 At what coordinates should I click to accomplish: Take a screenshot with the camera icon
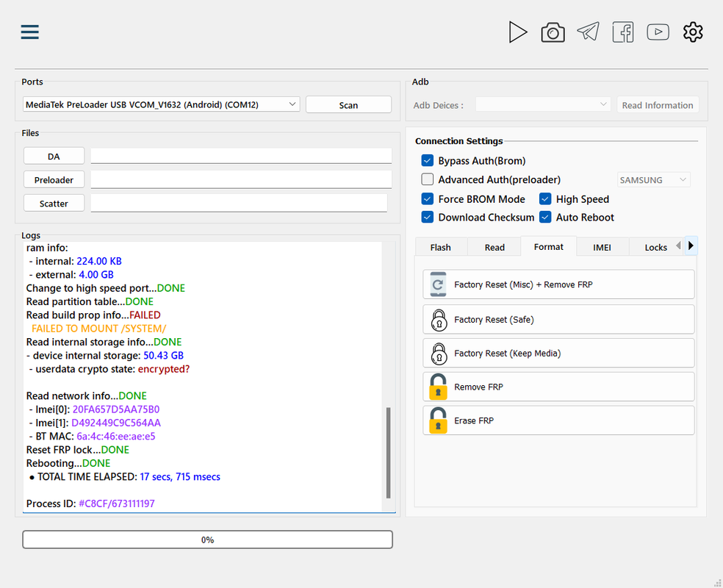553,32
